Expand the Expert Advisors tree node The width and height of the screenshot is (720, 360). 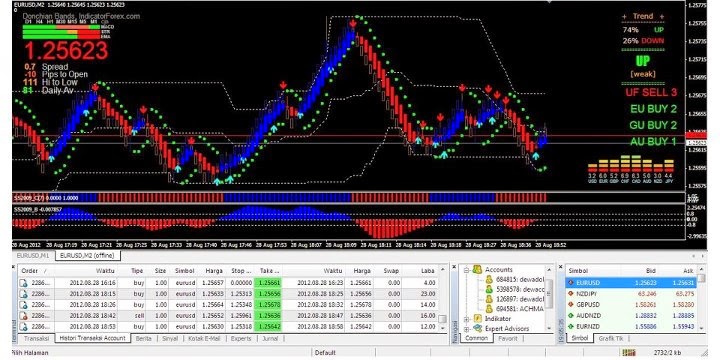467,329
